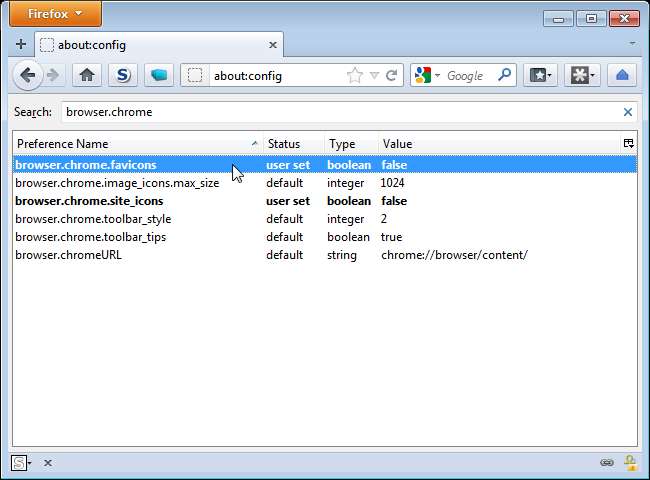The height and width of the screenshot is (480, 650).
Task: Bookmark this page with the star icon
Action: 354,76
